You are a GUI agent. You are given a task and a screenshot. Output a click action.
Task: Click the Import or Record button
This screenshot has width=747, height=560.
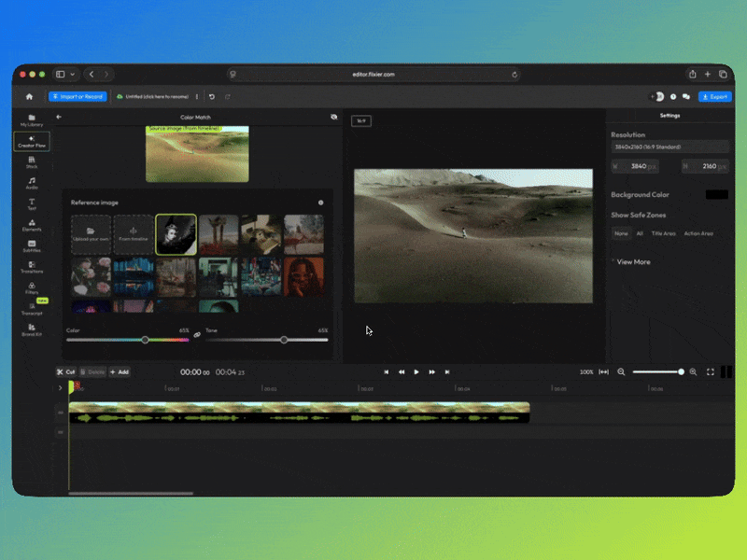pyautogui.click(x=78, y=96)
